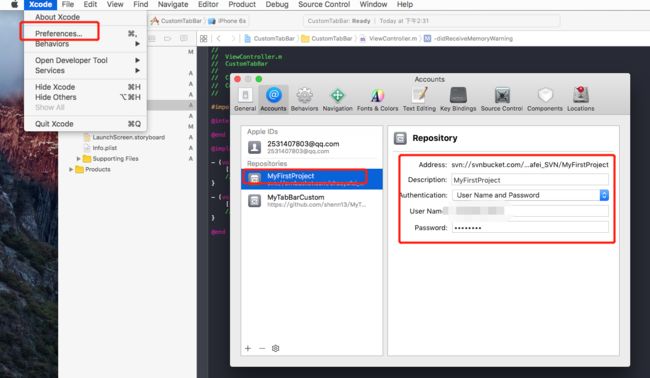Select Info.plist in project navigator
This screenshot has height=378, width=650.
point(100,148)
